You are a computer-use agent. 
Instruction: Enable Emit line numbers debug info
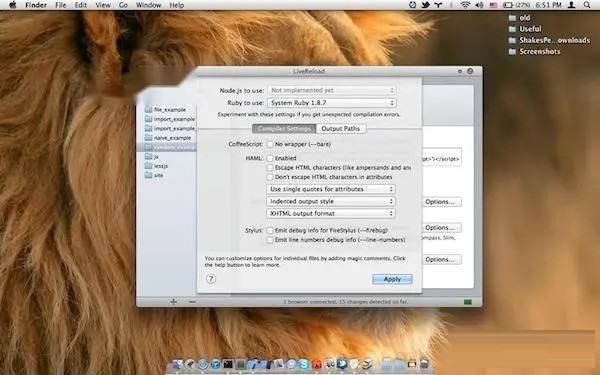270,240
